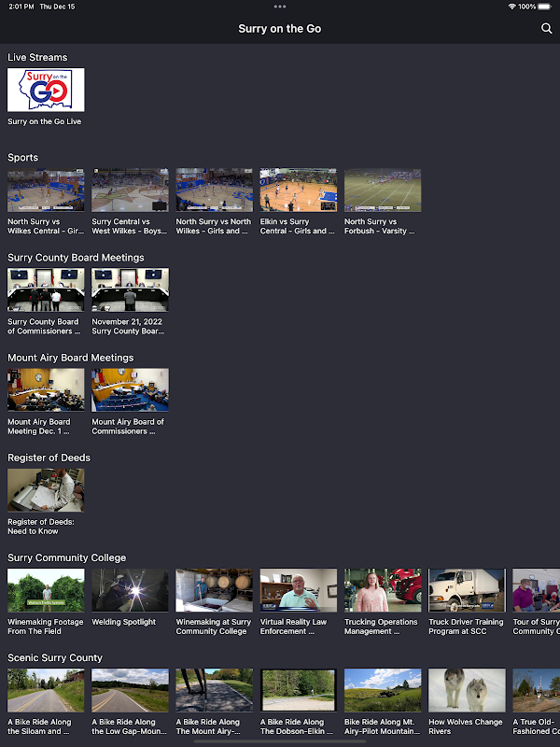Tap 'Surry on the Go Live' caption
The height and width of the screenshot is (747, 560).
pos(44,121)
